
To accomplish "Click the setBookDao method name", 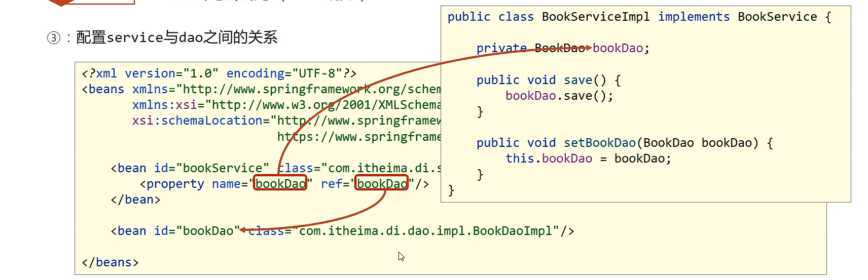I will click(x=600, y=143).
